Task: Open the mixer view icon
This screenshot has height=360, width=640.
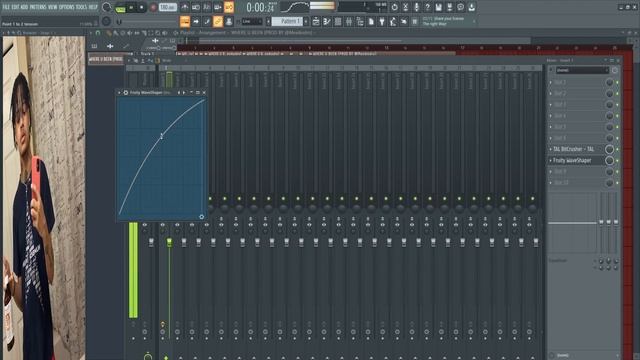Action: 349,21
